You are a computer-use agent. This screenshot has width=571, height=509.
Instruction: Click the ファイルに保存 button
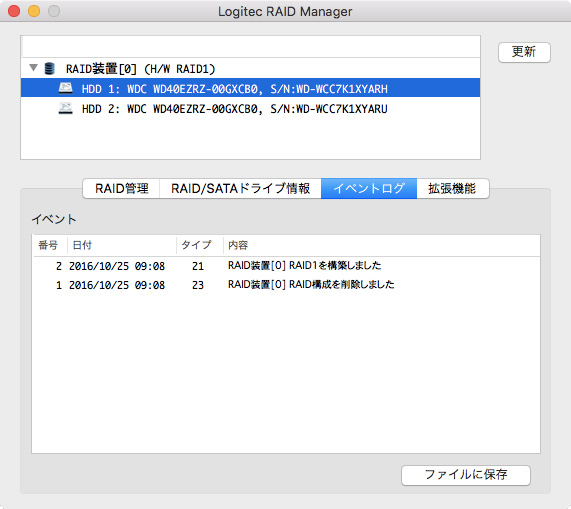[x=466, y=475]
